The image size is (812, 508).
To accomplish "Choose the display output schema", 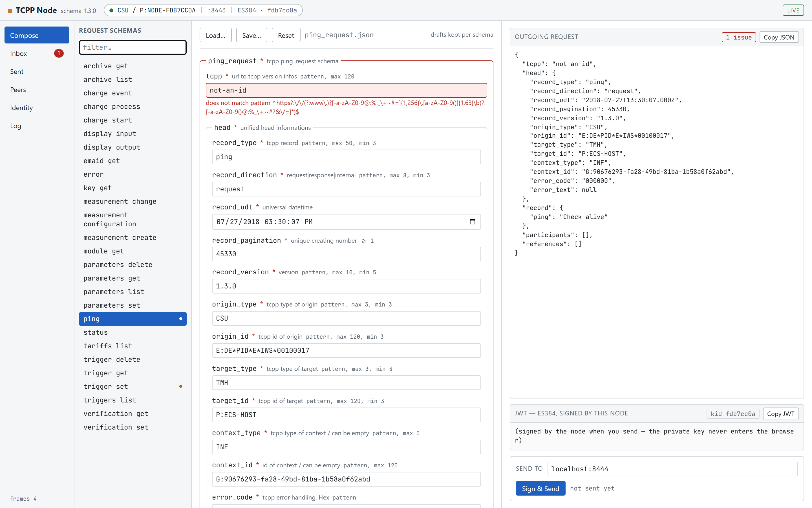I will click(133, 148).
